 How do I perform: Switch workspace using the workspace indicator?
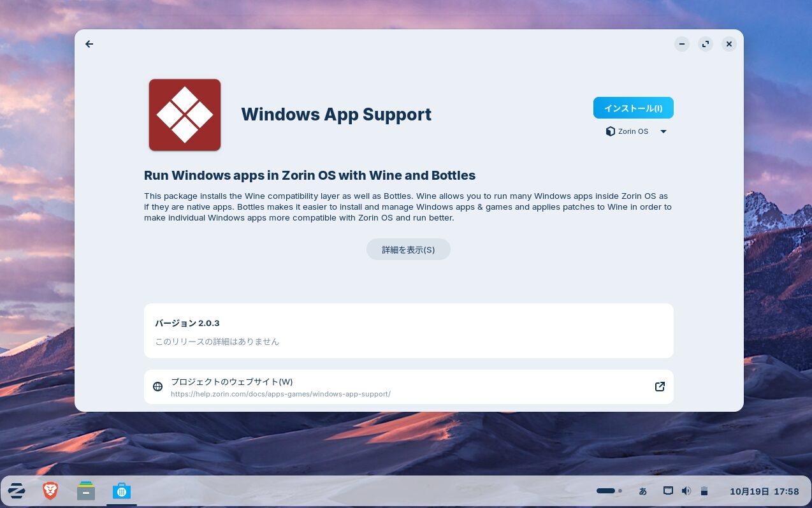[x=609, y=491]
